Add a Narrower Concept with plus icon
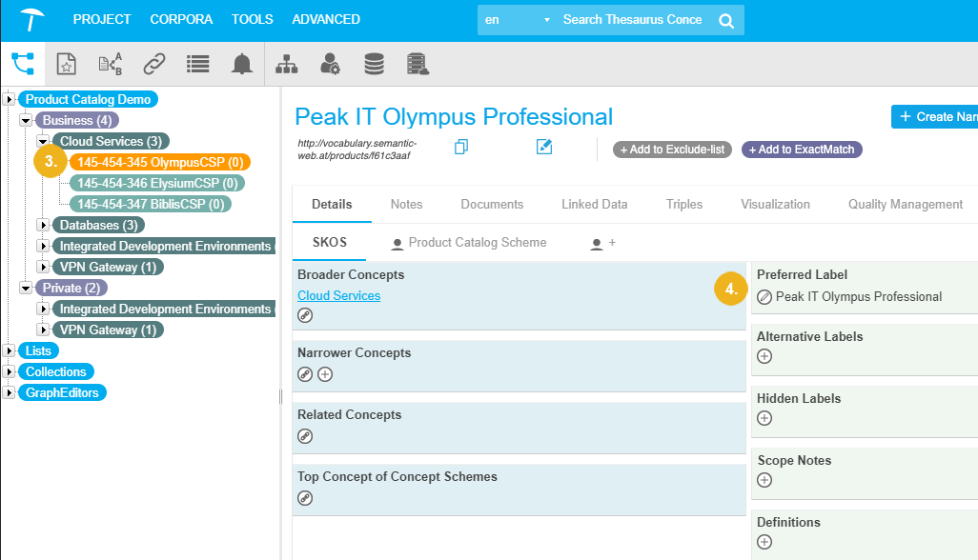 tap(325, 374)
